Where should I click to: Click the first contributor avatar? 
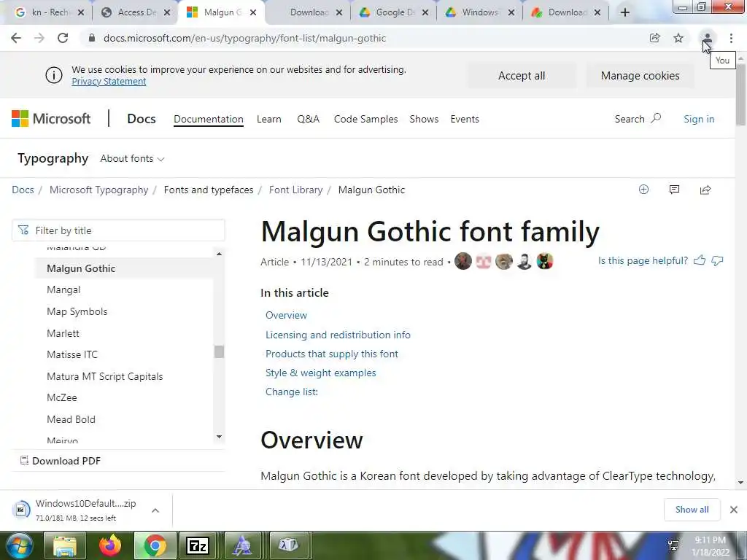463,261
